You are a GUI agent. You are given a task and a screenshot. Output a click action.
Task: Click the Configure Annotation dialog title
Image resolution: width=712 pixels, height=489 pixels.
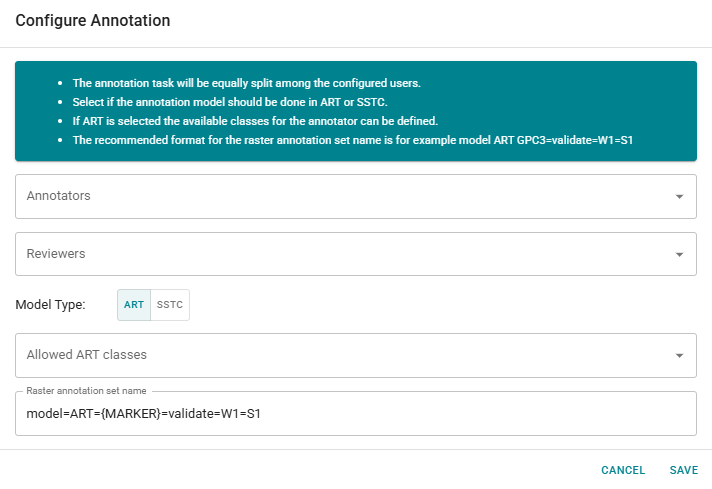93,21
